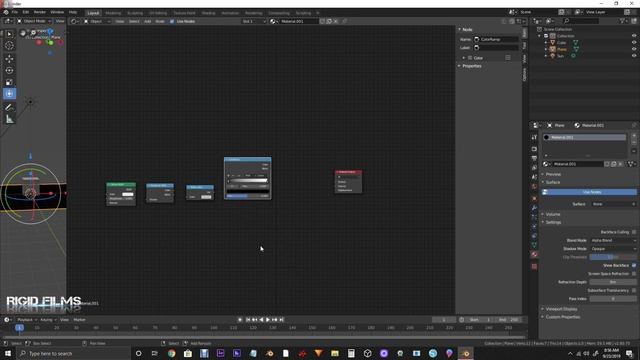
Task: Click the node Name field showing ColorRamp
Action: click(496, 39)
